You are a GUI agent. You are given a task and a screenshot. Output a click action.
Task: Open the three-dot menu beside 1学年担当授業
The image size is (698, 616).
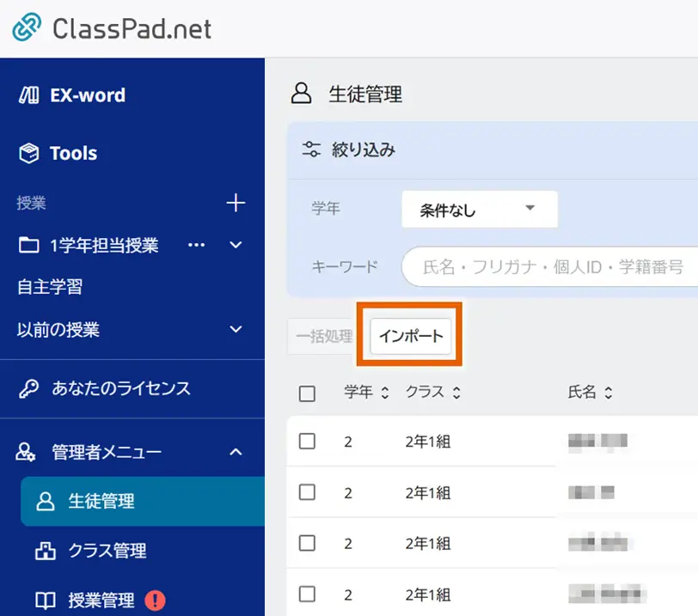(196, 245)
